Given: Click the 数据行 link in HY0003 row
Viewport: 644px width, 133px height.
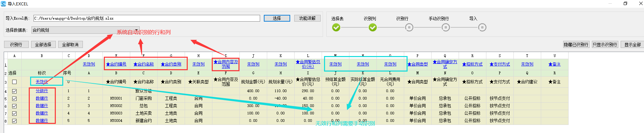Looking at the screenshot, I should tap(42, 113).
